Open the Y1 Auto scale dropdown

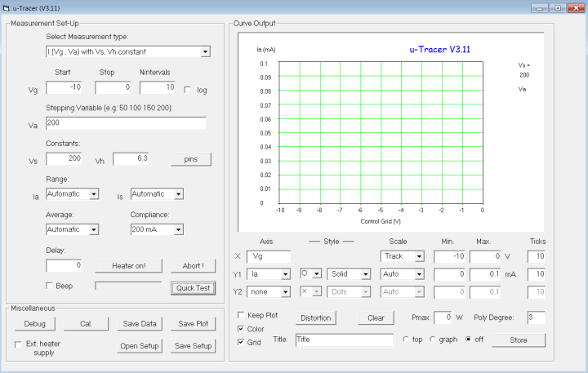pyautogui.click(x=419, y=274)
